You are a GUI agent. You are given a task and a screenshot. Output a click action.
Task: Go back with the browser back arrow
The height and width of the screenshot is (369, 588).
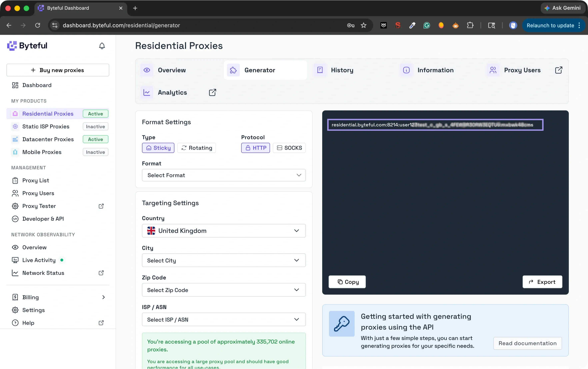pos(9,25)
